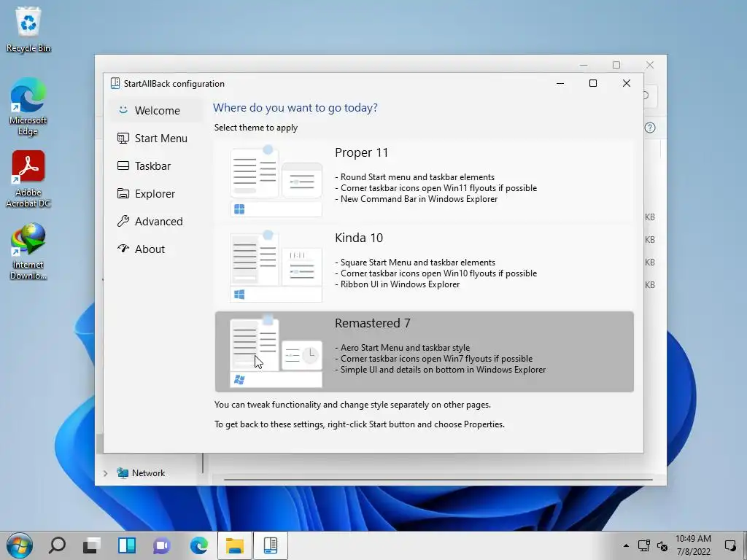Launch Microsoft Edge from the taskbar
The width and height of the screenshot is (747, 560).
(x=198, y=545)
